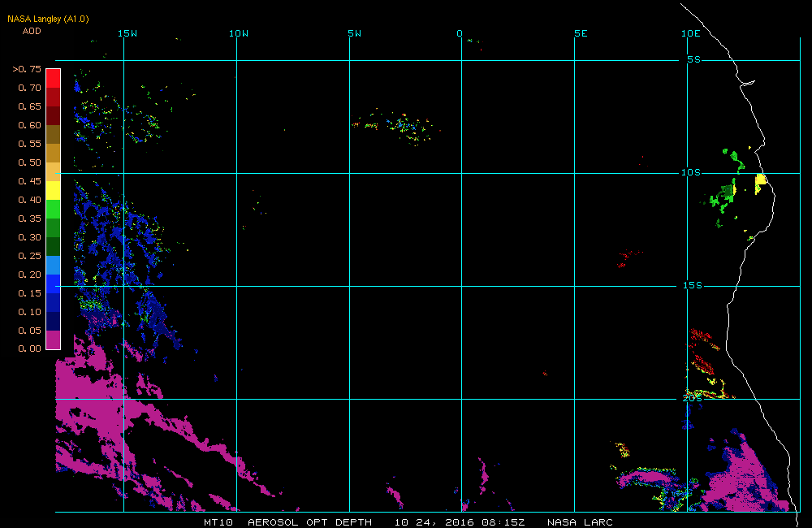Click the date 10 24, 2016 text

click(x=434, y=522)
